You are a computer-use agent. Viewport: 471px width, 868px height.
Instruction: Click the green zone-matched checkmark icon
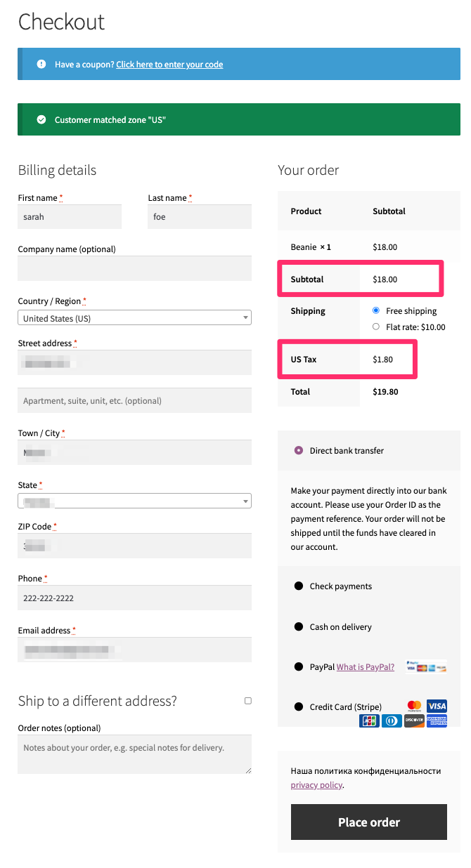point(40,119)
